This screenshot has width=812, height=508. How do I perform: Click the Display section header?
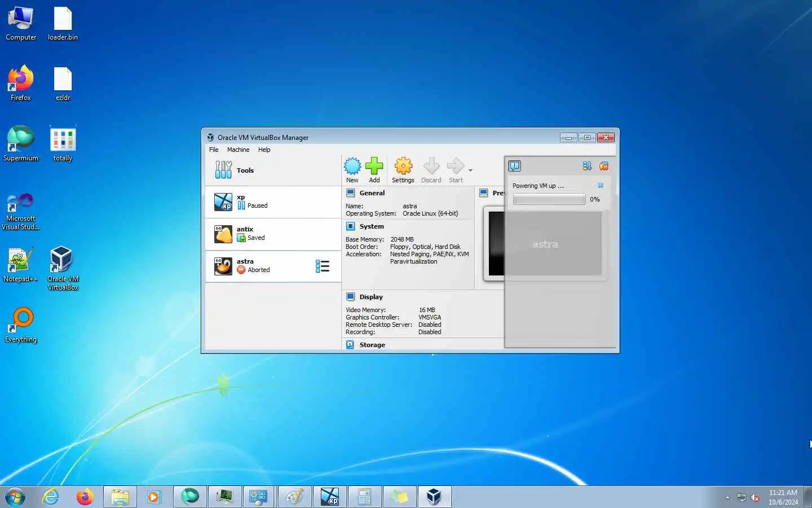click(371, 297)
